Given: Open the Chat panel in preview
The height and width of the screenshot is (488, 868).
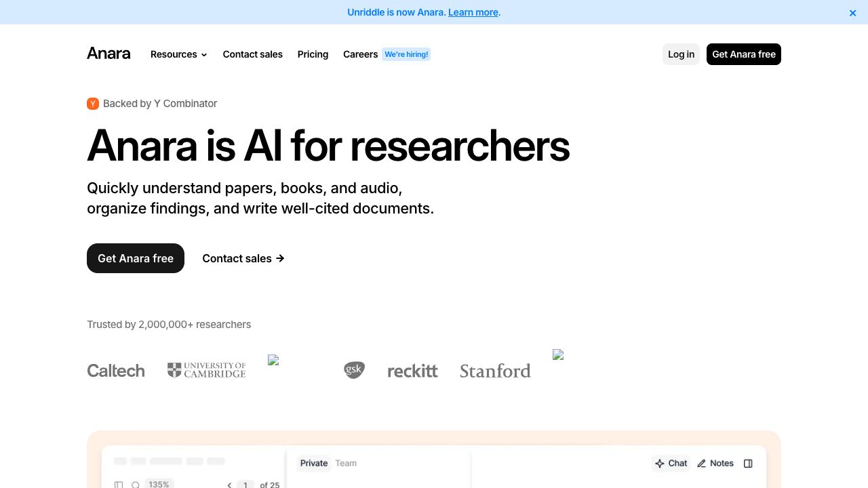Looking at the screenshot, I should [x=671, y=464].
